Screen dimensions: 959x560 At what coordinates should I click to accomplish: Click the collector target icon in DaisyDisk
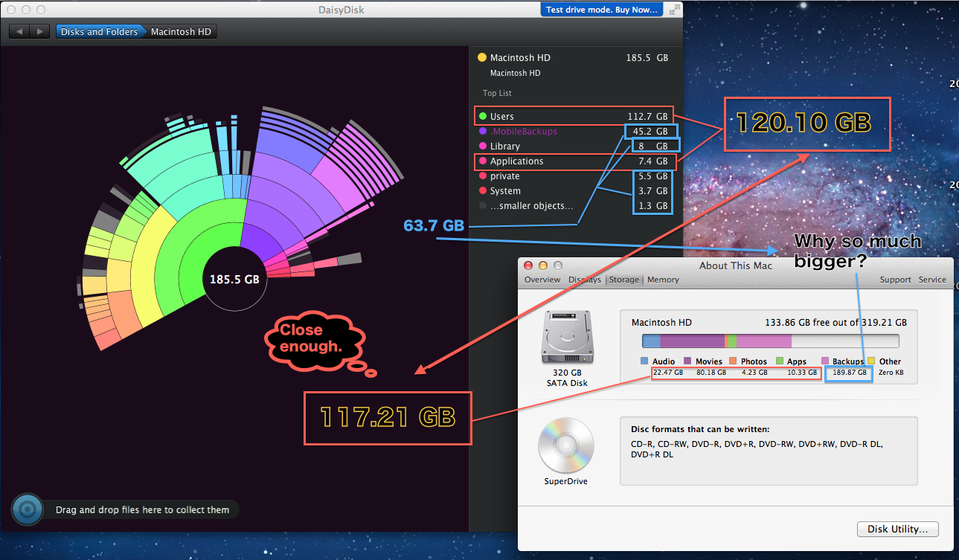coord(28,509)
